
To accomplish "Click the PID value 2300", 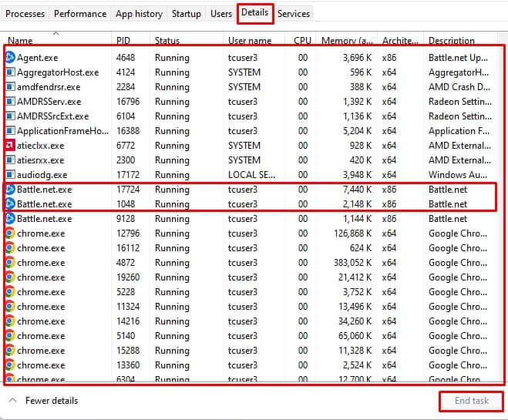I will pyautogui.click(x=126, y=160).
